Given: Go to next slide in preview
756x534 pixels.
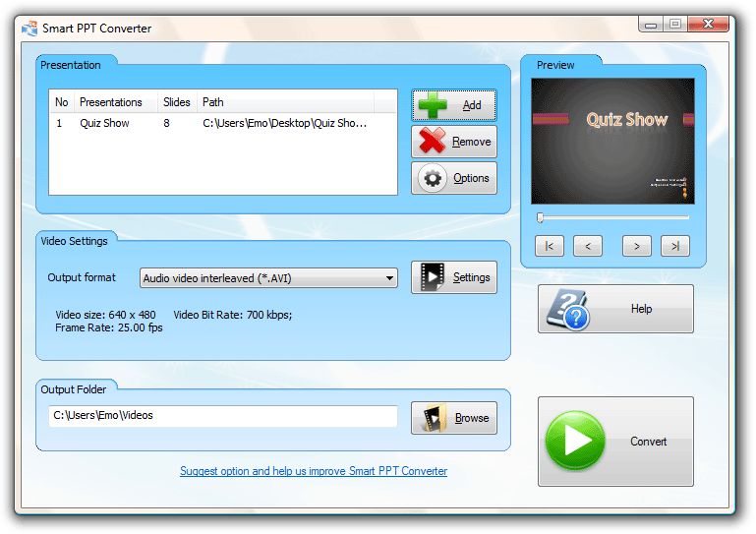Looking at the screenshot, I should click(x=637, y=246).
